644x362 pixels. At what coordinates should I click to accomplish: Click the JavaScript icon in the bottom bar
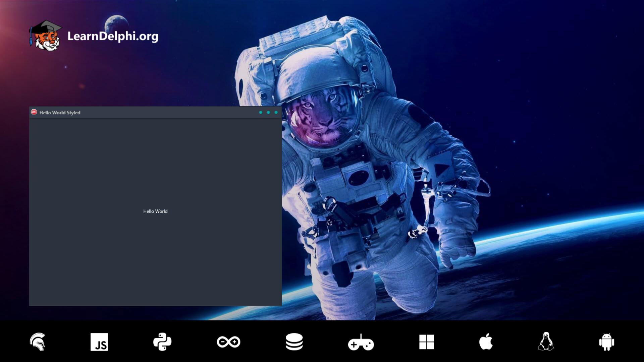click(x=100, y=342)
